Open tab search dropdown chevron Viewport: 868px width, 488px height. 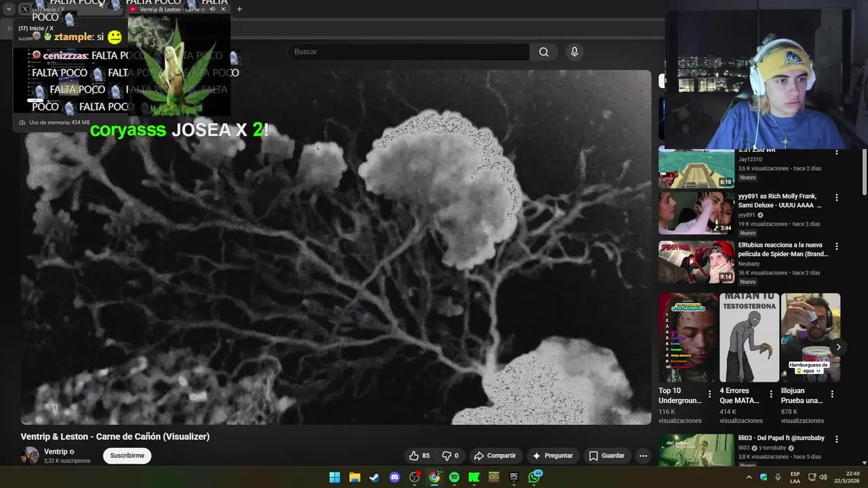(9, 9)
